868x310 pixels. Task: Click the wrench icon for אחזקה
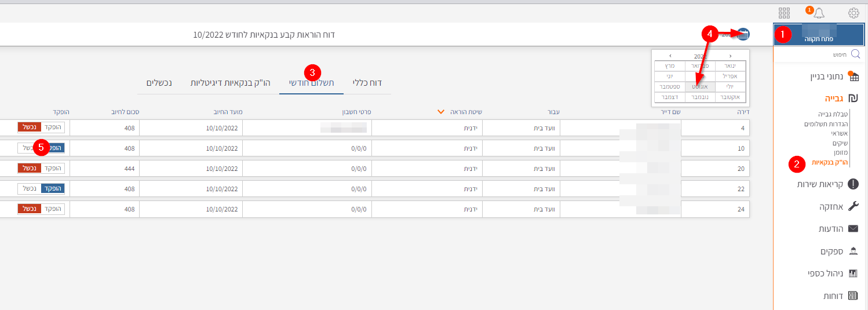(853, 207)
